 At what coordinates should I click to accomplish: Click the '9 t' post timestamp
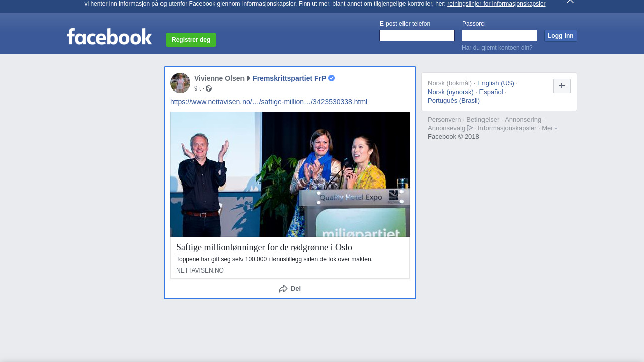click(197, 88)
